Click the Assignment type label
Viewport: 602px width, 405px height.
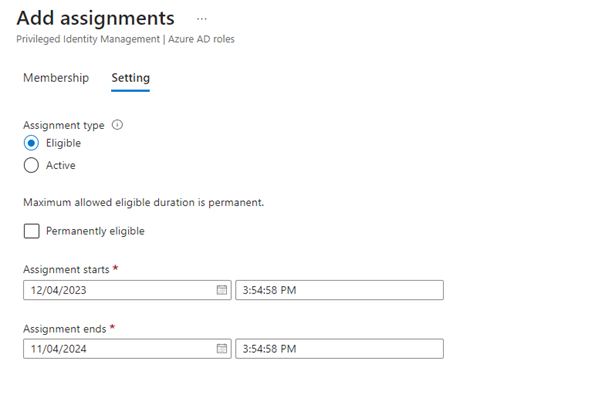(64, 125)
